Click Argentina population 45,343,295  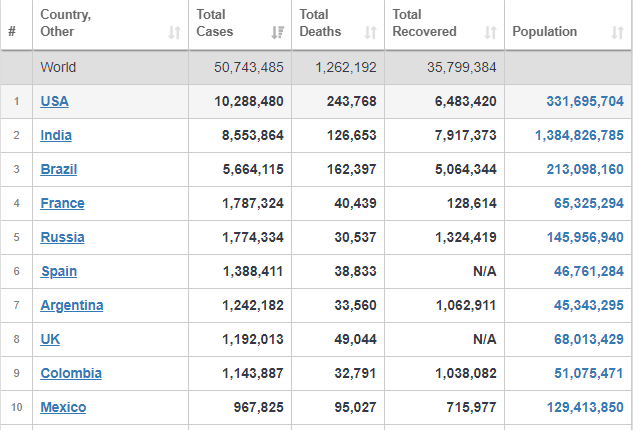[589, 305]
